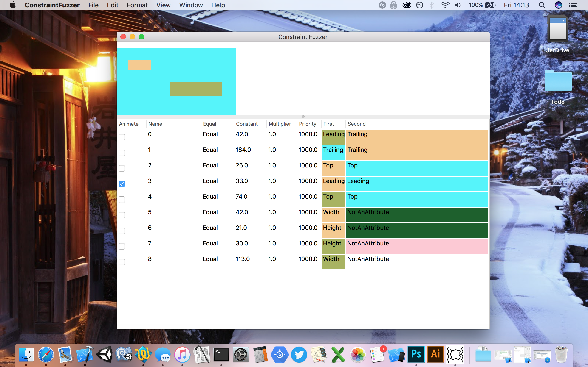The height and width of the screenshot is (367, 588).
Task: Open the Window menu
Action: pos(191,5)
